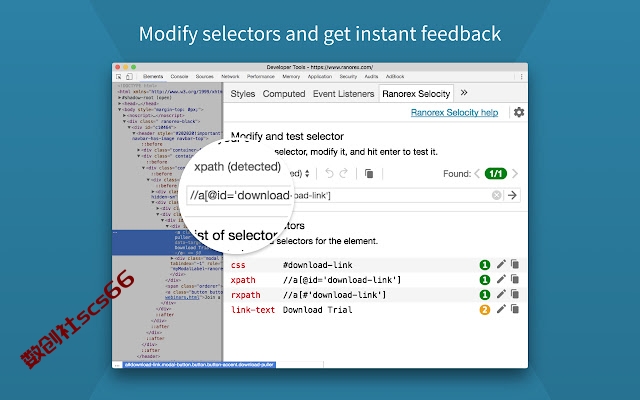Click the breadcrumb ellipsis button

point(117,364)
